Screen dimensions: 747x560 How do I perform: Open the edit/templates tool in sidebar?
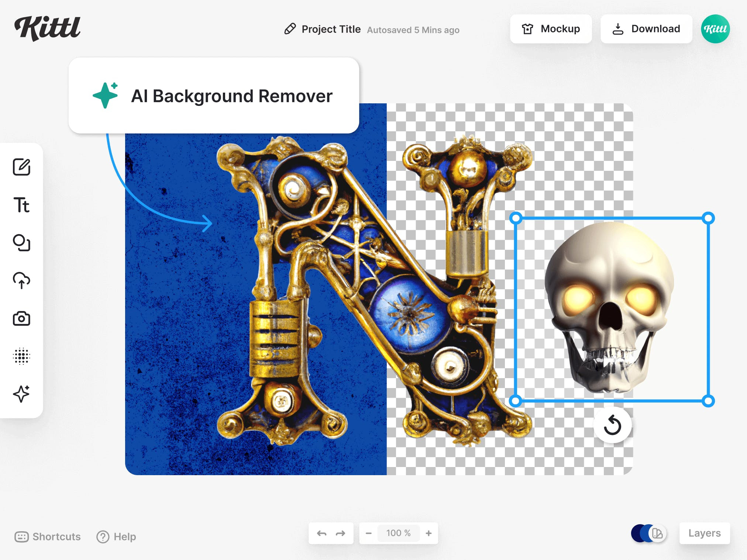click(21, 167)
